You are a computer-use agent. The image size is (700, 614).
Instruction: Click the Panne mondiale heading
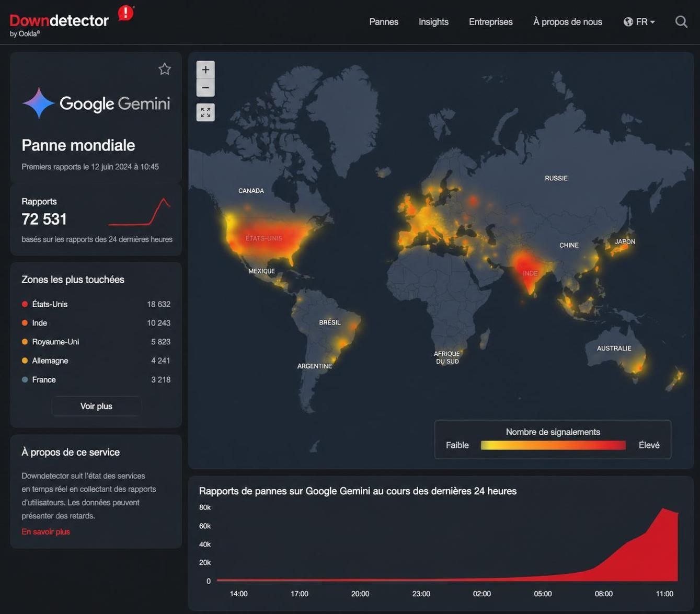78,145
